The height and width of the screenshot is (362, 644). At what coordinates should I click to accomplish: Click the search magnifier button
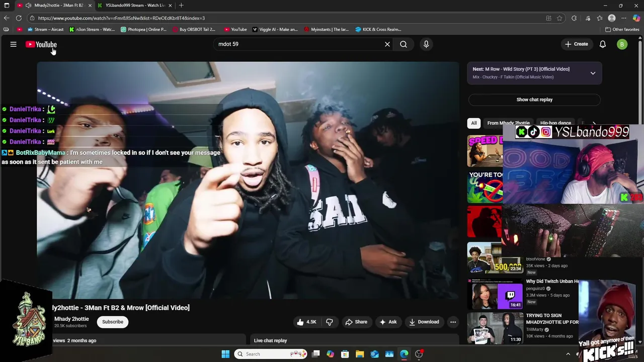404,44
